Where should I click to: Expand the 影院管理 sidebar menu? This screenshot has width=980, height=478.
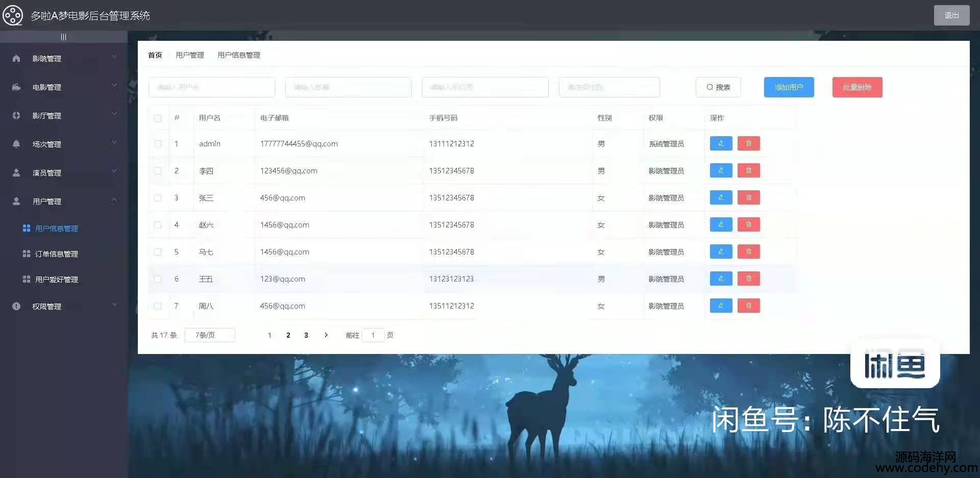[x=64, y=59]
